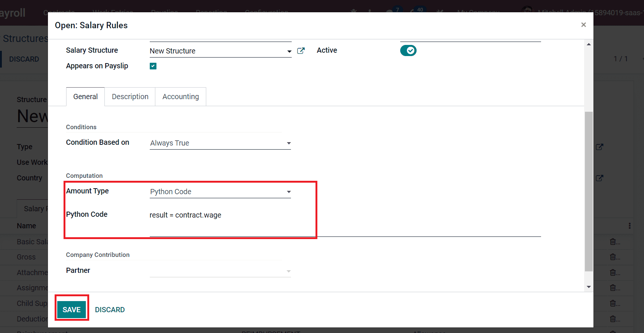644x333 pixels.
Task: Click the trash icon on Gross row
Action: (x=613, y=257)
